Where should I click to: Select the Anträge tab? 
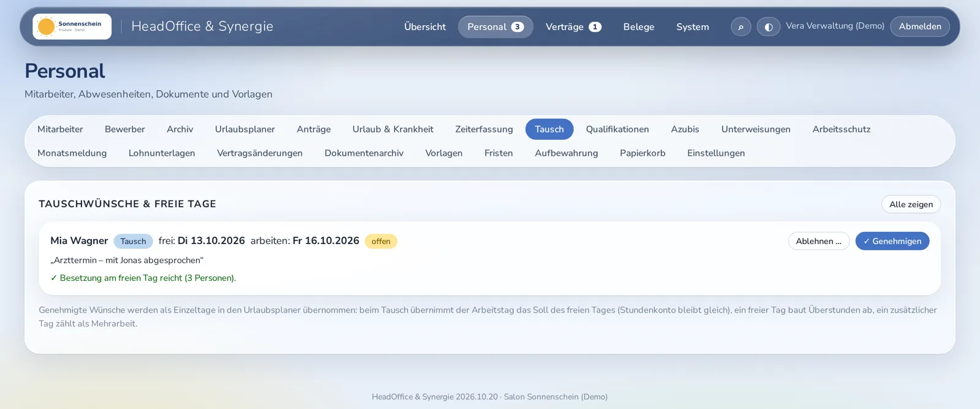(314, 129)
